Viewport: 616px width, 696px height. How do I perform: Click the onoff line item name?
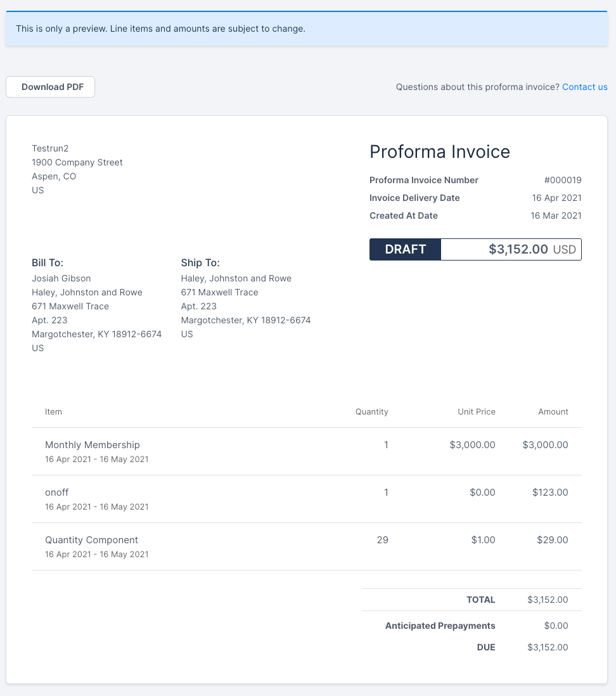click(x=57, y=493)
